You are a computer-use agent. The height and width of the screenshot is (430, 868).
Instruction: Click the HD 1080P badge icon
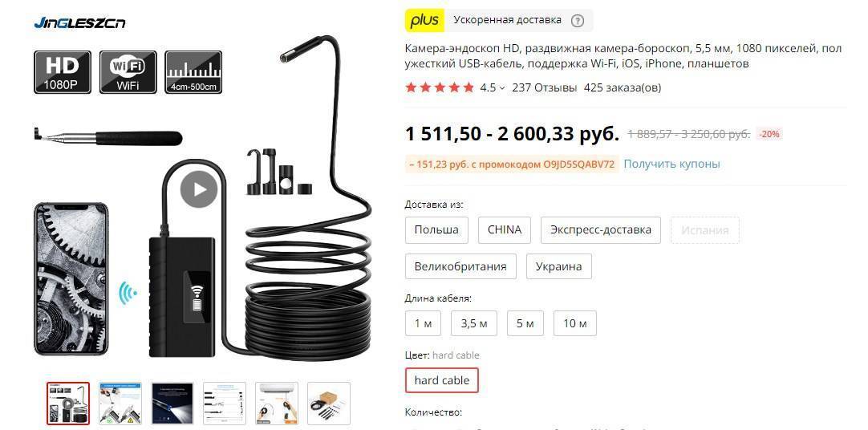point(62,72)
